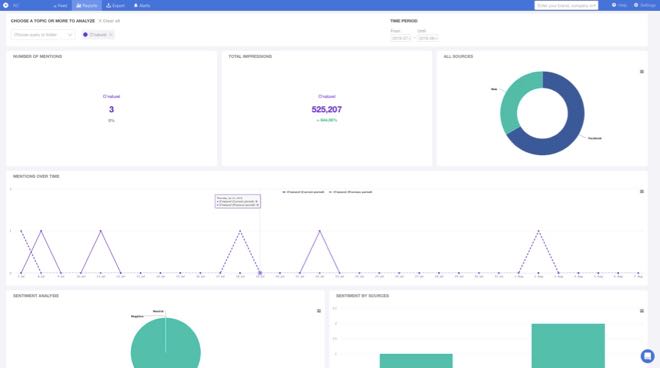Screen dimensions: 660x368
Task: Open the Alerts bell item
Action: coord(142,5)
